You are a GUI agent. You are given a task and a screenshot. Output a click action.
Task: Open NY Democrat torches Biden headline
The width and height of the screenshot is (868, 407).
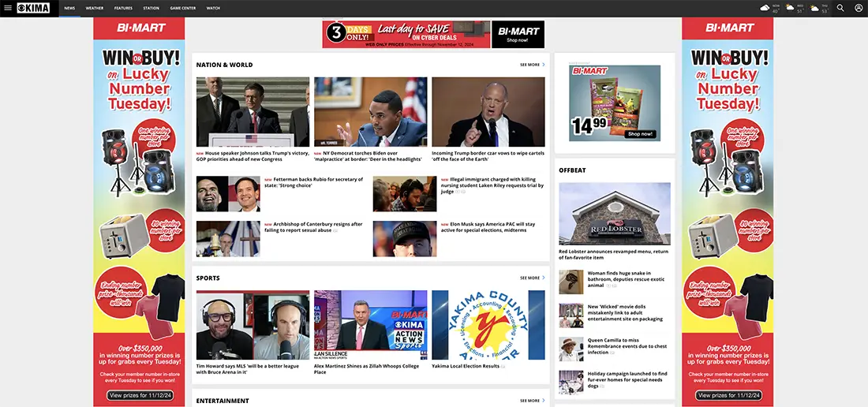pyautogui.click(x=369, y=156)
